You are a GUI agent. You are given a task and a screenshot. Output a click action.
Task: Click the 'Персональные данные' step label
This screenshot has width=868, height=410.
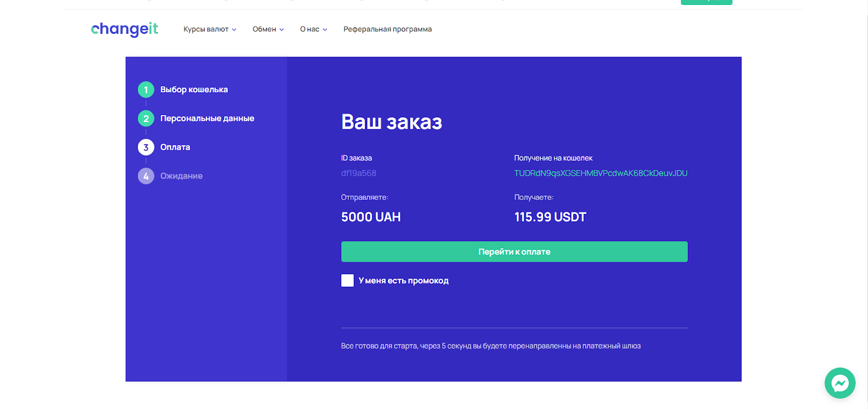pos(207,118)
